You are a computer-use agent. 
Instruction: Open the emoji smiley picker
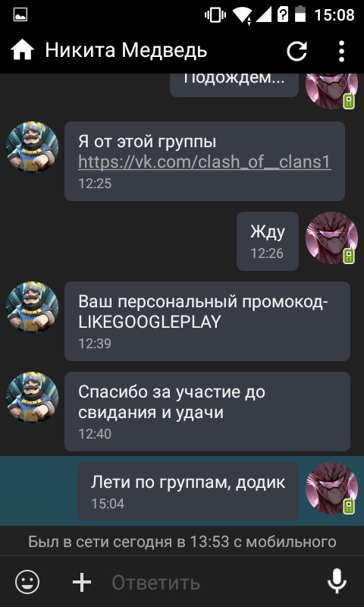coord(27,581)
